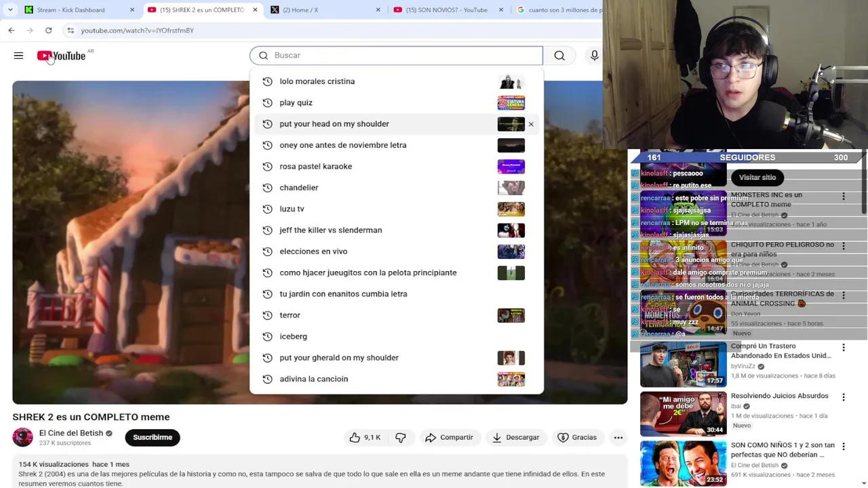Reload the page

(48, 30)
